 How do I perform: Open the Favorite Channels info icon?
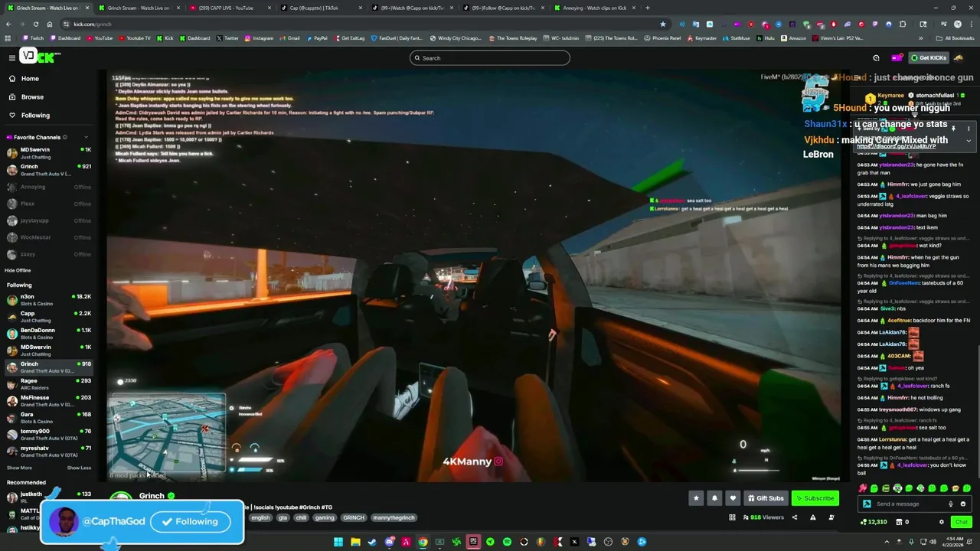64,138
